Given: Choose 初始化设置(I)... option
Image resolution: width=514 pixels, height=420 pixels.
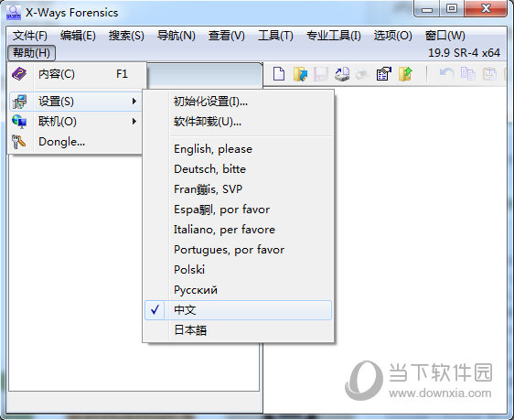Looking at the screenshot, I should point(239,102).
